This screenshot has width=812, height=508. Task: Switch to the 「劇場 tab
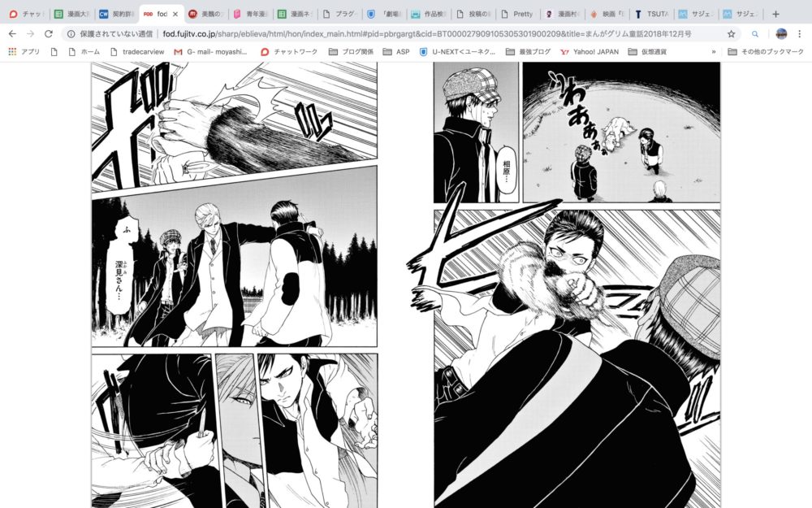pyautogui.click(x=384, y=14)
